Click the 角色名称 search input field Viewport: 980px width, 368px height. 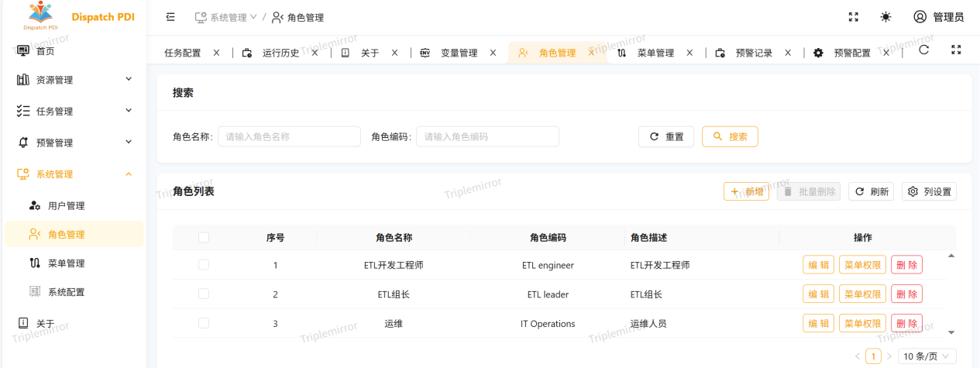point(289,136)
